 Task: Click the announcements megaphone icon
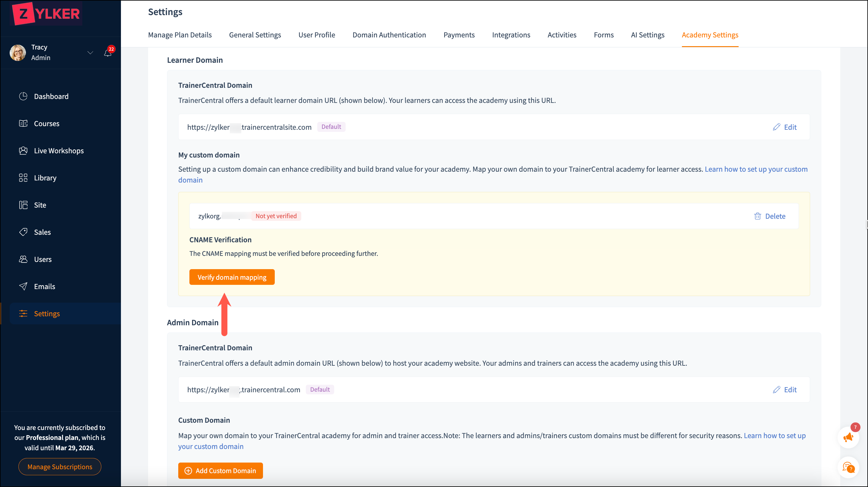[x=848, y=438]
